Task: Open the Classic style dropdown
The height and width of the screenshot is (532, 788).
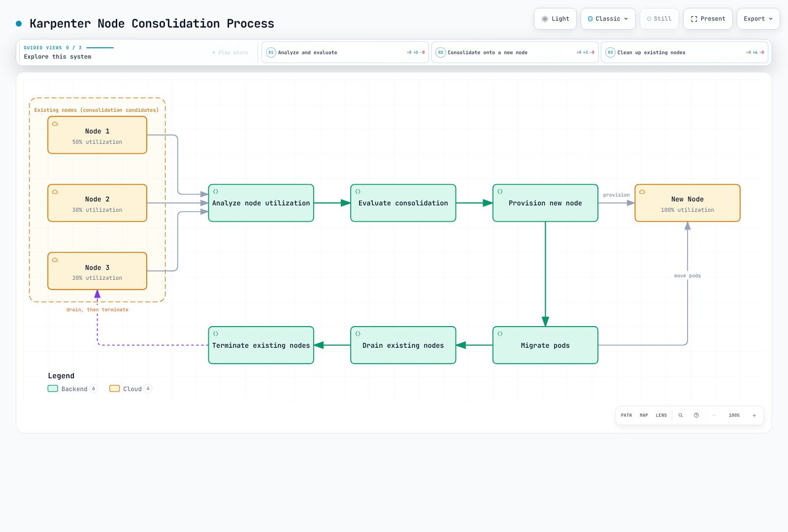Action: click(x=608, y=19)
